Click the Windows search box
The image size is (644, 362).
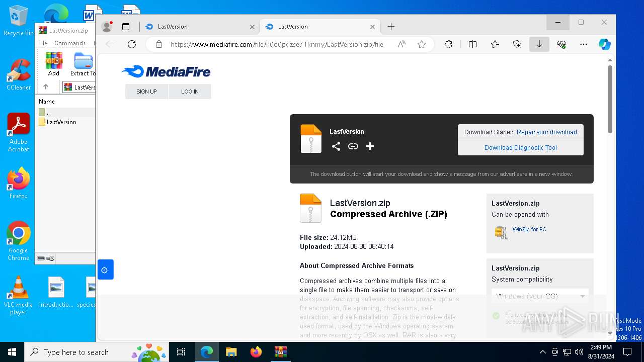[x=97, y=352]
